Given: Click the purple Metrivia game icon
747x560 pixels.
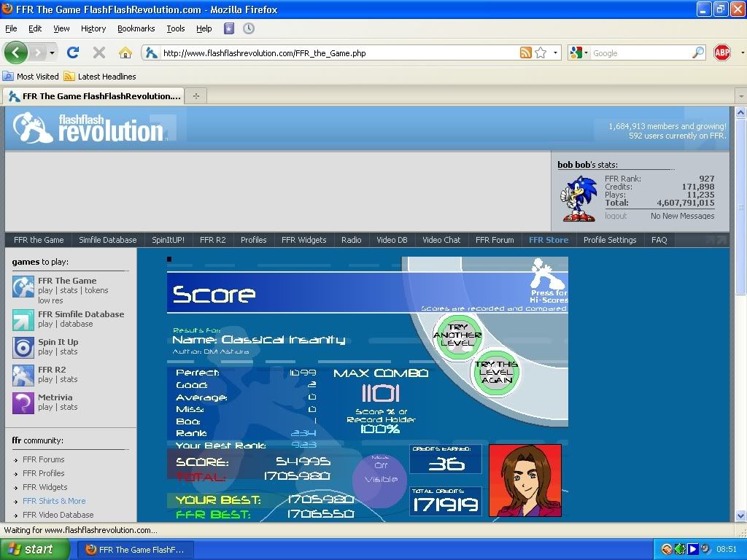Looking at the screenshot, I should point(23,402).
